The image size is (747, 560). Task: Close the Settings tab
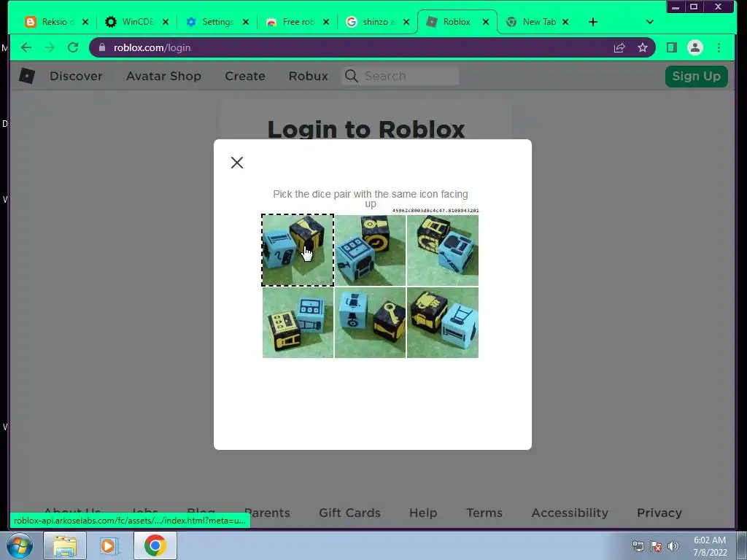coord(246,22)
